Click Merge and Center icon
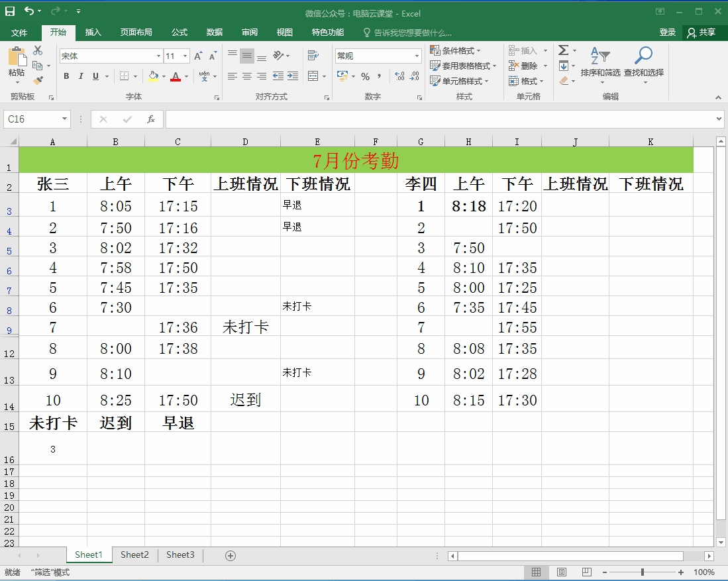This screenshot has width=728, height=581. [313, 76]
